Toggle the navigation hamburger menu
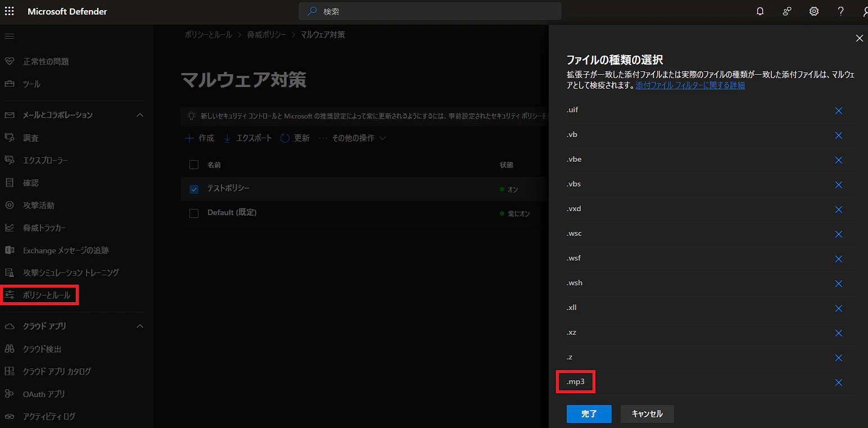868x428 pixels. point(10,37)
